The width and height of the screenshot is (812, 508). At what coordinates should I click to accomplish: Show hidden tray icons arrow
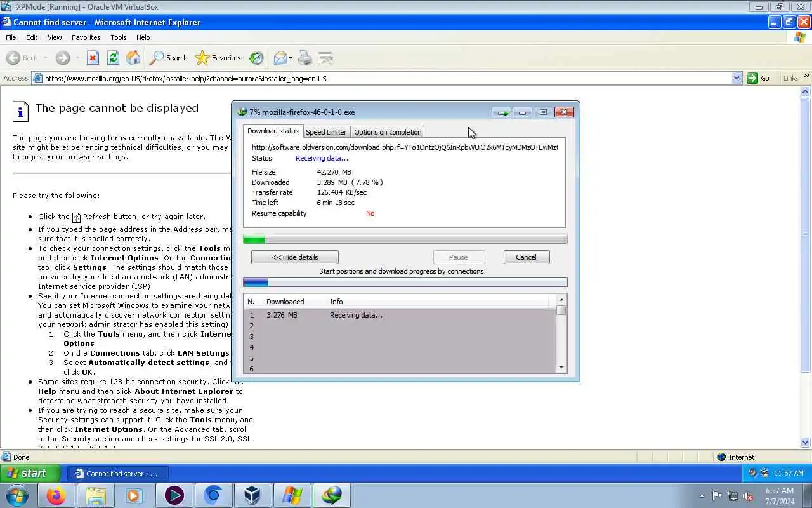pyautogui.click(x=702, y=496)
